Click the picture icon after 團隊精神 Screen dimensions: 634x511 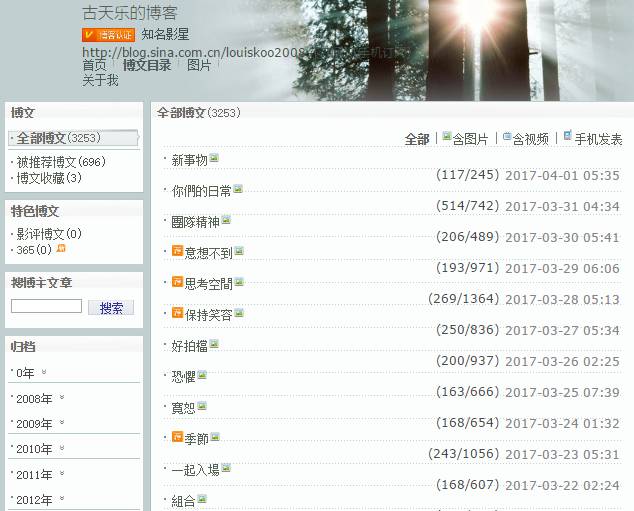click(226, 220)
